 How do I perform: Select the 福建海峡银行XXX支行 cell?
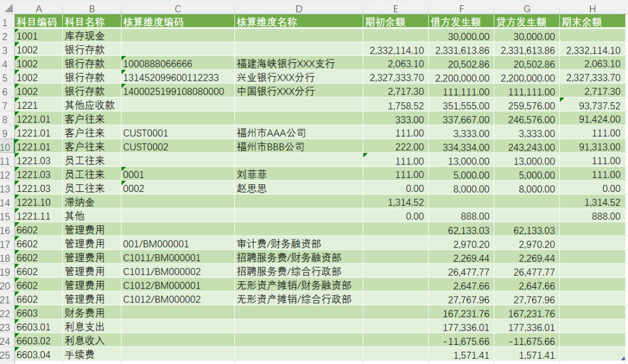click(x=299, y=63)
